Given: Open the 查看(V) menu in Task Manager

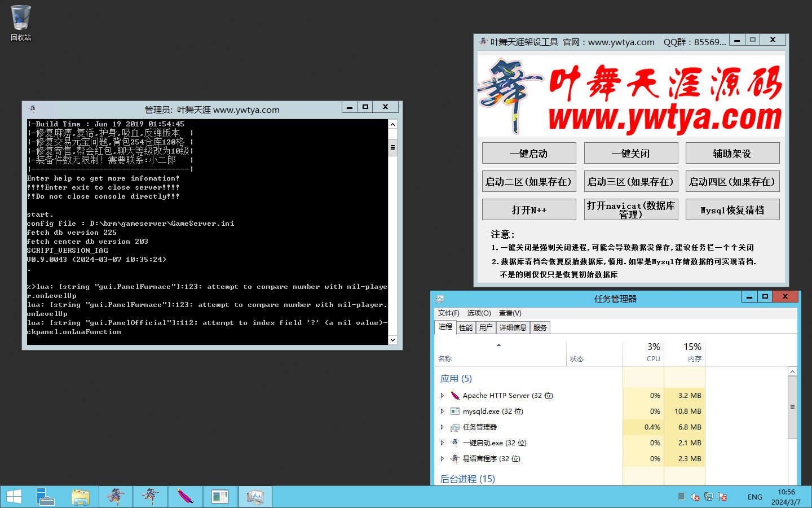Looking at the screenshot, I should point(510,313).
